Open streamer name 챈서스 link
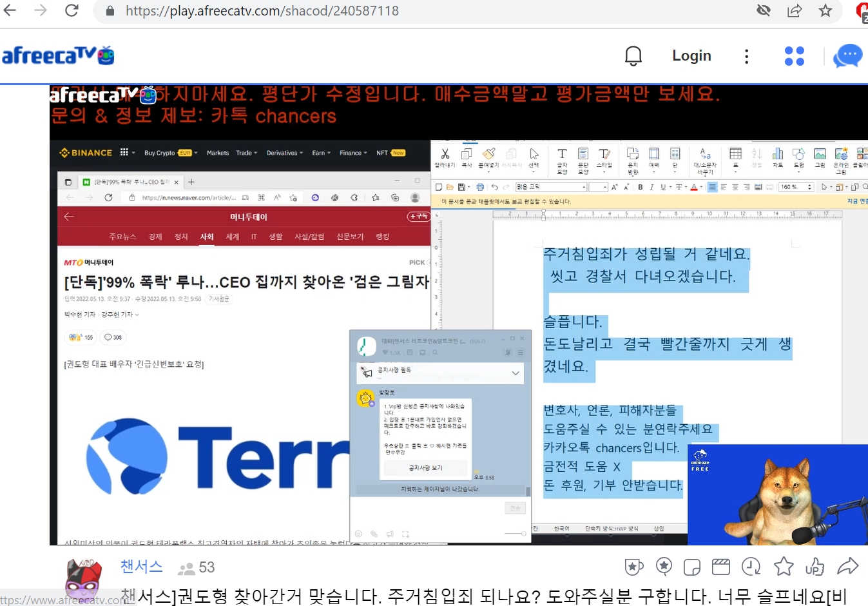The height and width of the screenshot is (606, 868). [141, 567]
